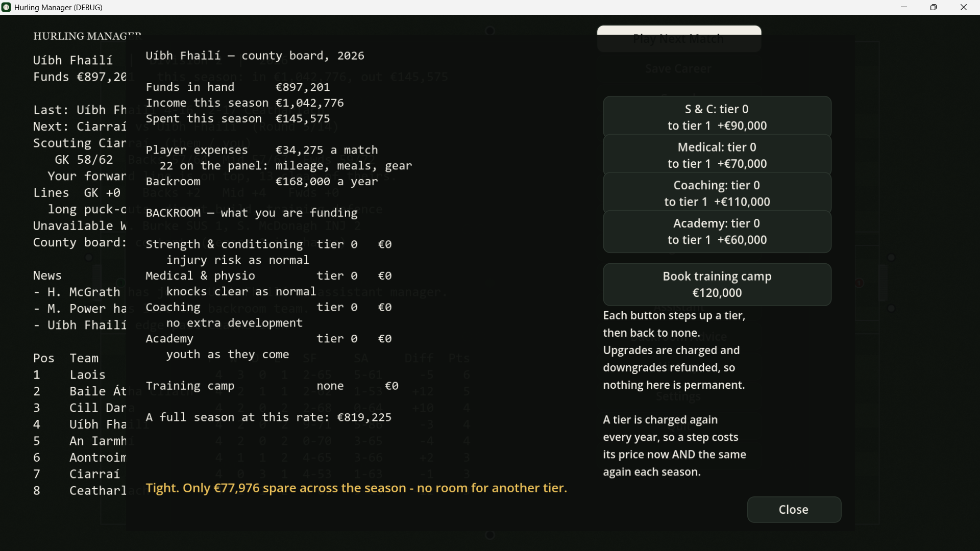The image size is (980, 551).
Task: Click the Hurling Manager app icon in title bar
Action: point(6,7)
